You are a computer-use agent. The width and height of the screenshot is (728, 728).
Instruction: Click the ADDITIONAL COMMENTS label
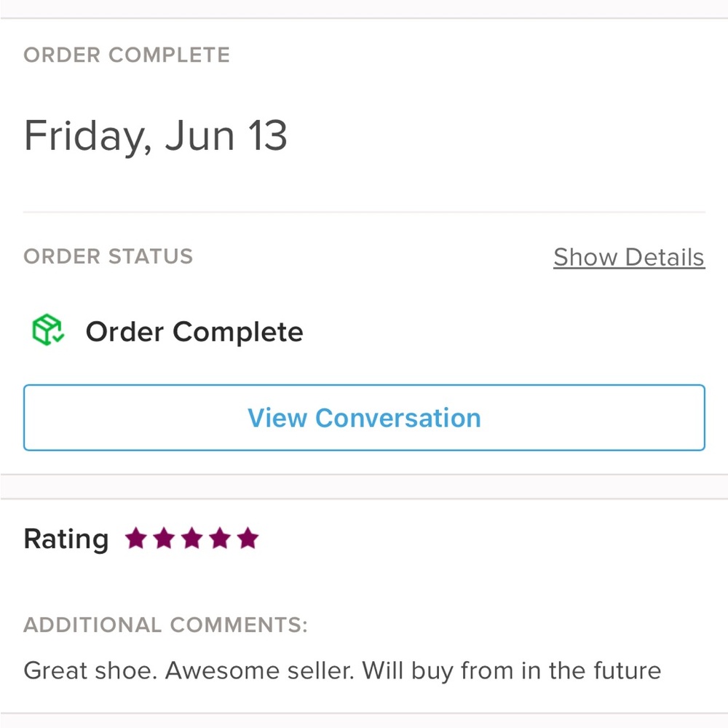(x=166, y=625)
